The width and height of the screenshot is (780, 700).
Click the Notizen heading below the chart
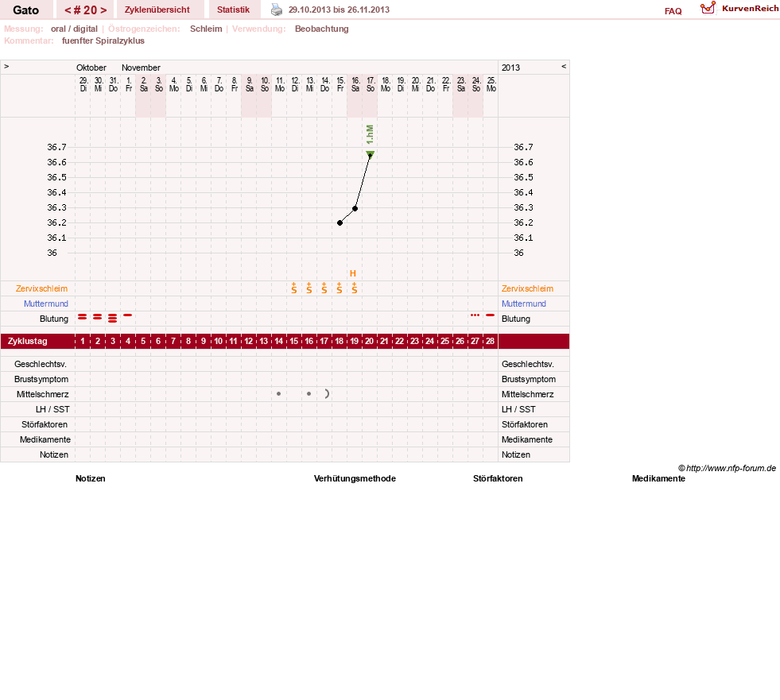91,479
